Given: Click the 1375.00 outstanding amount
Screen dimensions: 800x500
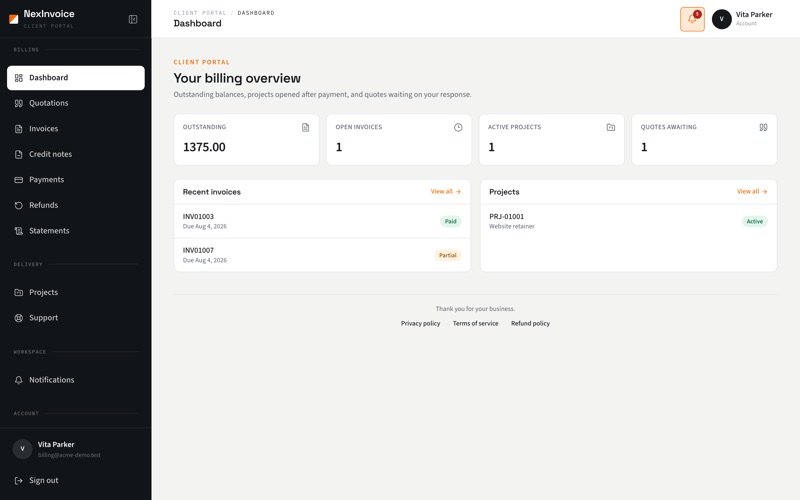Looking at the screenshot, I should 204,147.
